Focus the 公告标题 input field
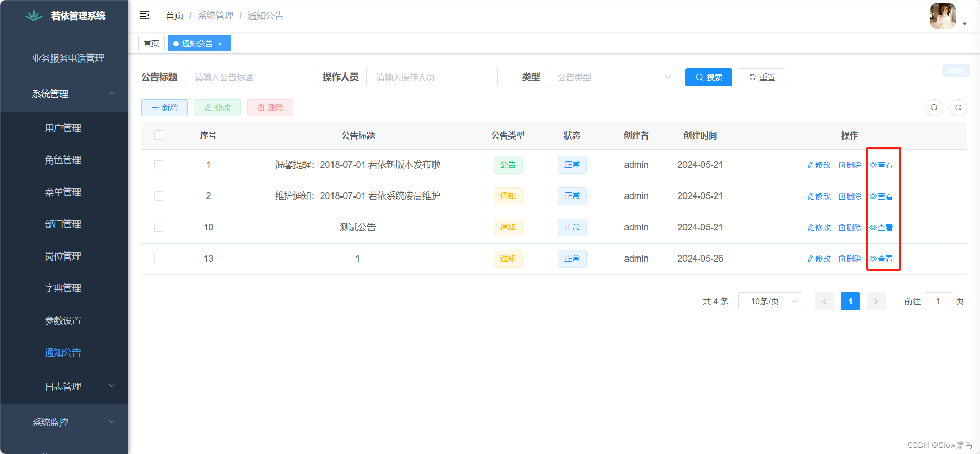The image size is (980, 454). pos(250,77)
